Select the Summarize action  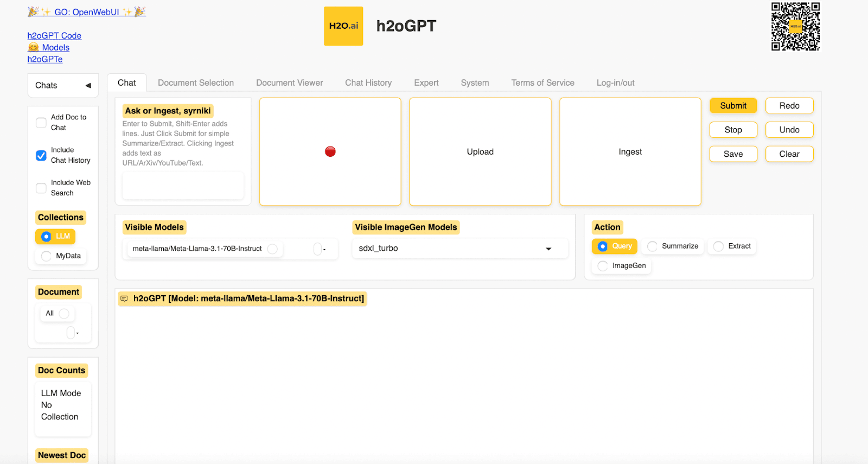pyautogui.click(x=673, y=246)
